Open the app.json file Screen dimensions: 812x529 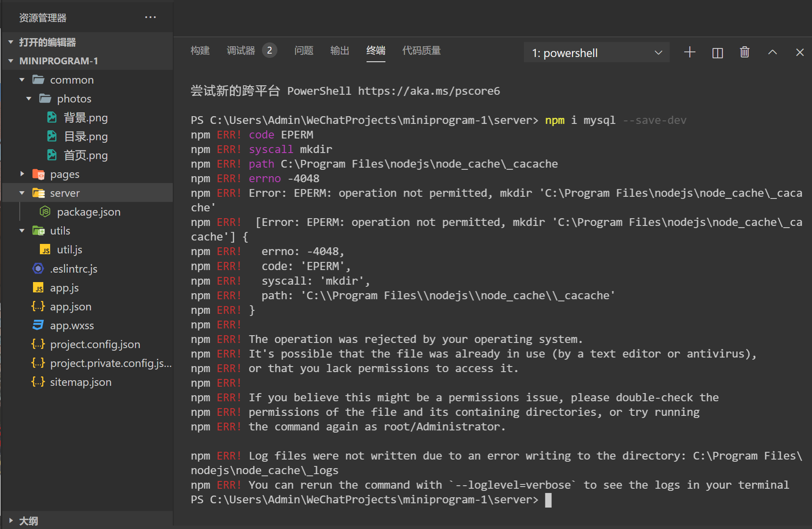pos(71,307)
